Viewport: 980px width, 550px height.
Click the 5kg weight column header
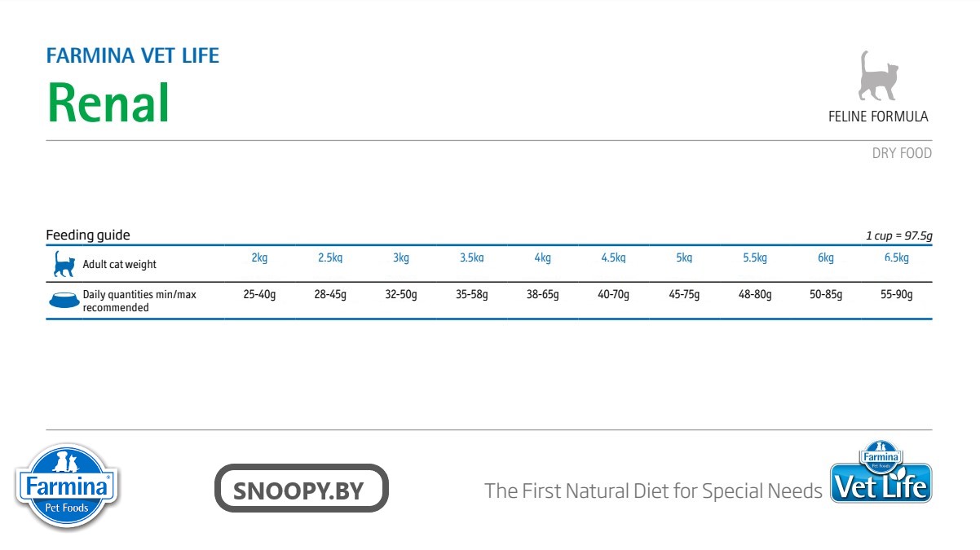point(684,257)
